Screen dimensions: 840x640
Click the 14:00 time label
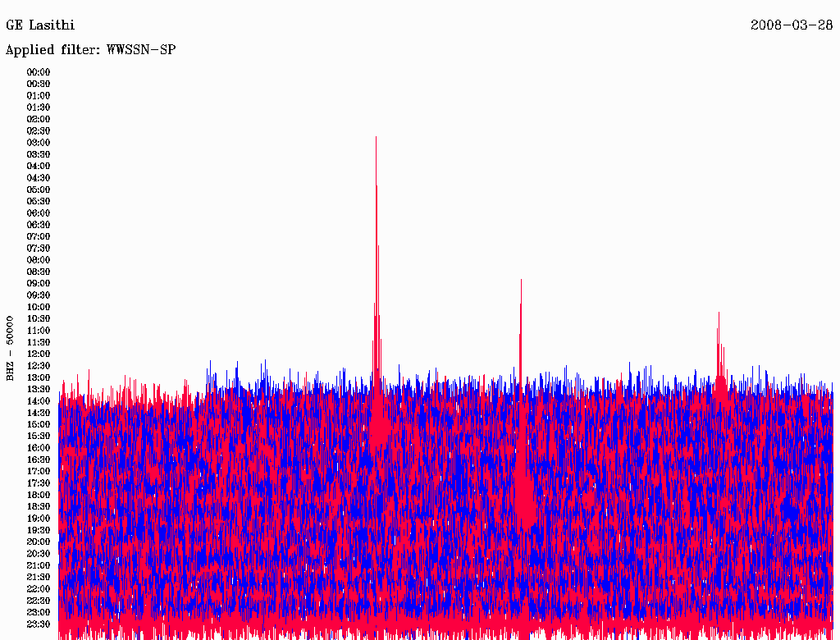pyautogui.click(x=39, y=401)
